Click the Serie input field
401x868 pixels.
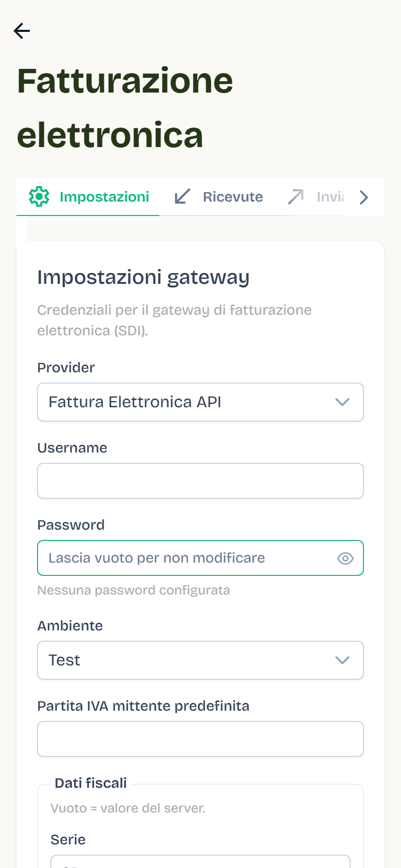click(x=200, y=862)
